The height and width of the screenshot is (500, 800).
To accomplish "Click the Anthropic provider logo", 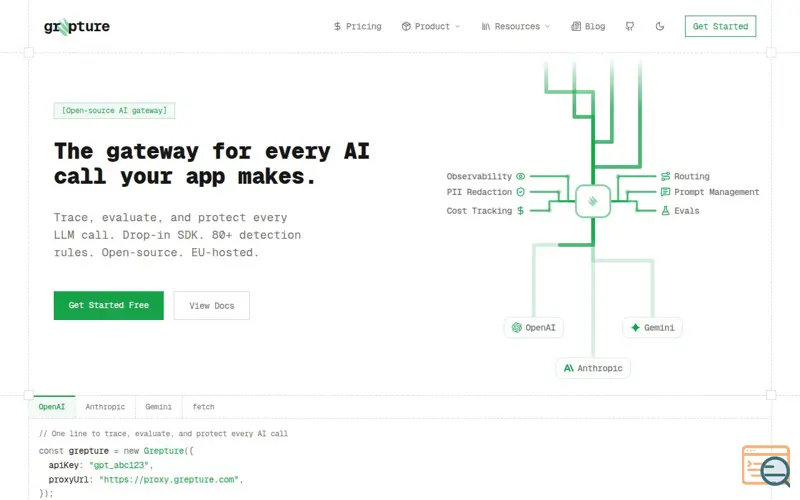I will (x=568, y=368).
